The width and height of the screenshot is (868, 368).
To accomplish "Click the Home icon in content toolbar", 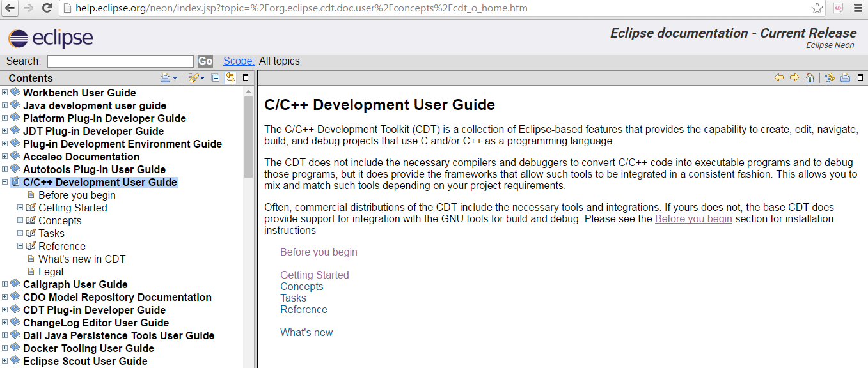I will click(x=810, y=78).
